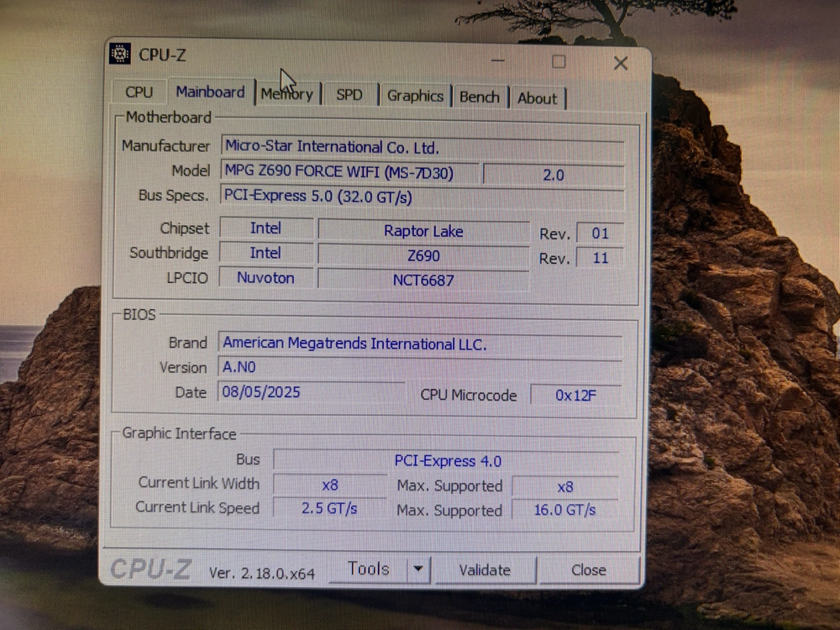Click the Graphic Interface bus PCI-Express 4.0

447,460
